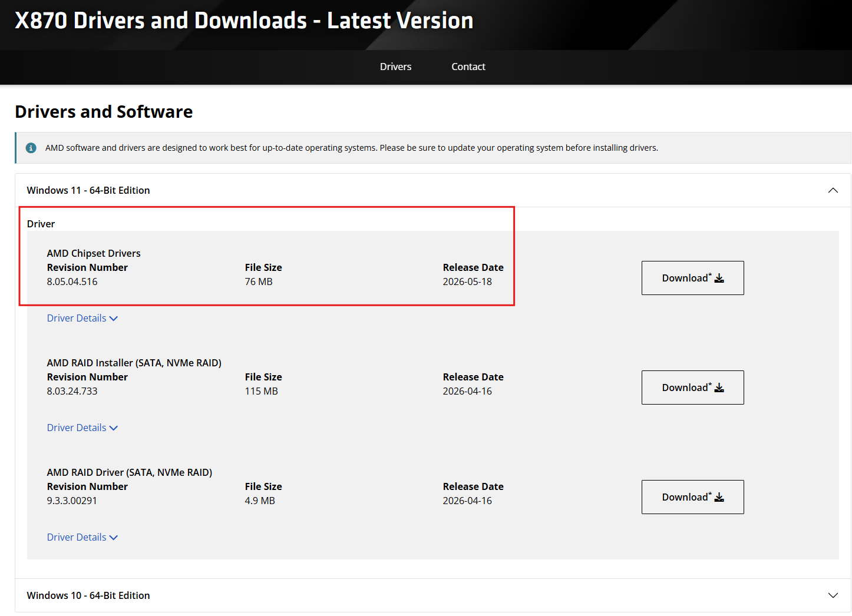Click the "Drivers and Software" heading
The height and width of the screenshot is (616, 852).
[104, 112]
